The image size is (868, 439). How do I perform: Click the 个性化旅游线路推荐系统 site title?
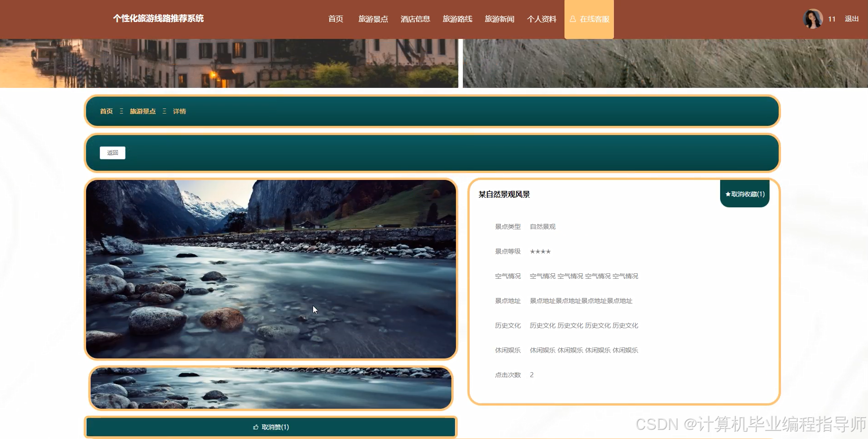pos(158,18)
